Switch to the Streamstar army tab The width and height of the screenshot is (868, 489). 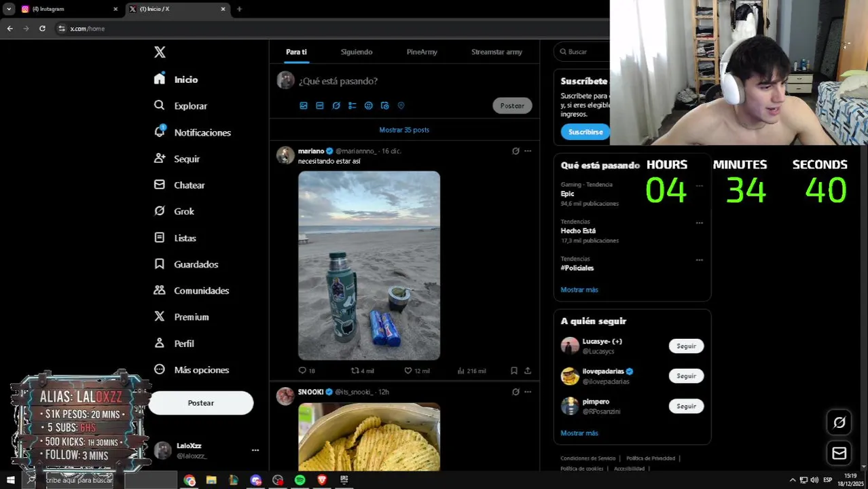496,52
